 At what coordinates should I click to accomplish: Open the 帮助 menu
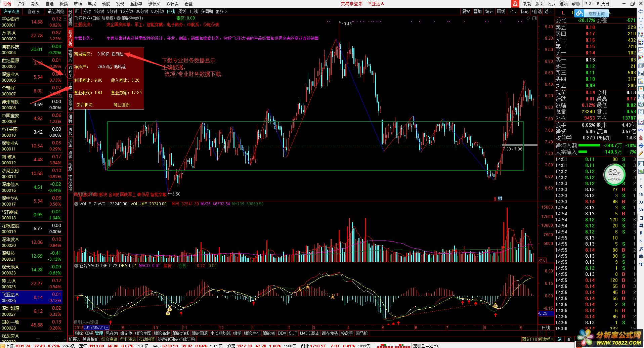pyautogui.click(x=576, y=4)
